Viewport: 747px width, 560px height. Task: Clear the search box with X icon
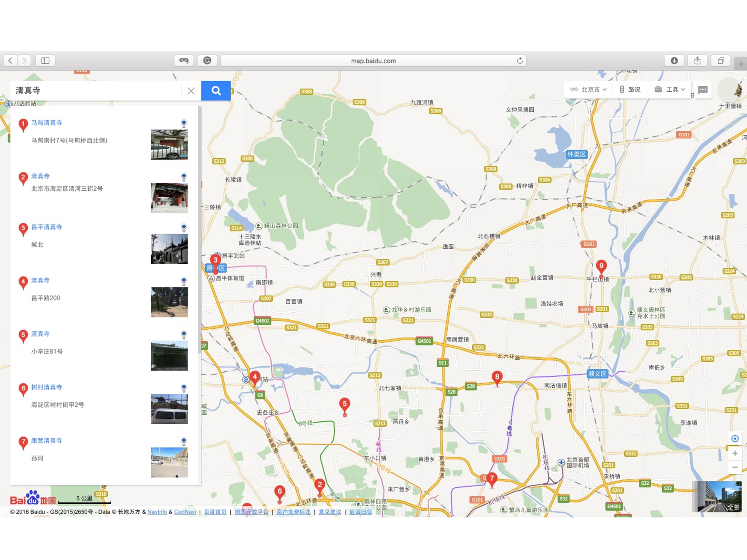[191, 91]
